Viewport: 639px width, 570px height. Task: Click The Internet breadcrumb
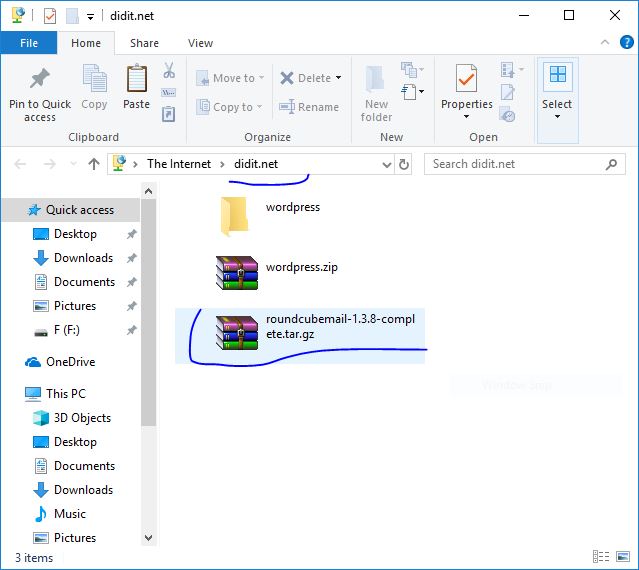(179, 164)
